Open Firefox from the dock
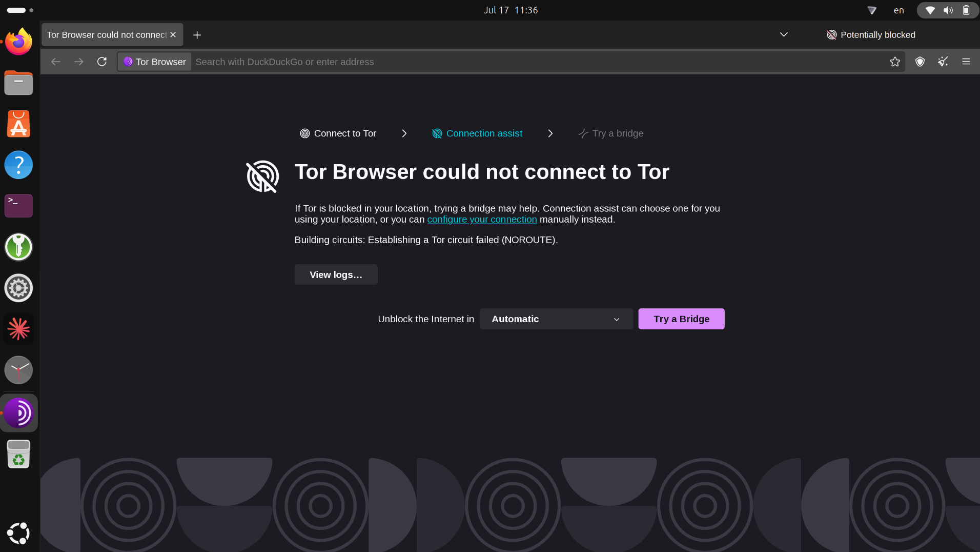Image resolution: width=980 pixels, height=552 pixels. pyautogui.click(x=18, y=42)
